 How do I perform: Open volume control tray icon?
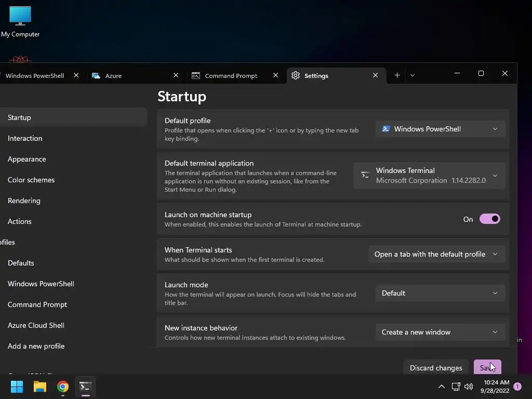[x=469, y=387]
